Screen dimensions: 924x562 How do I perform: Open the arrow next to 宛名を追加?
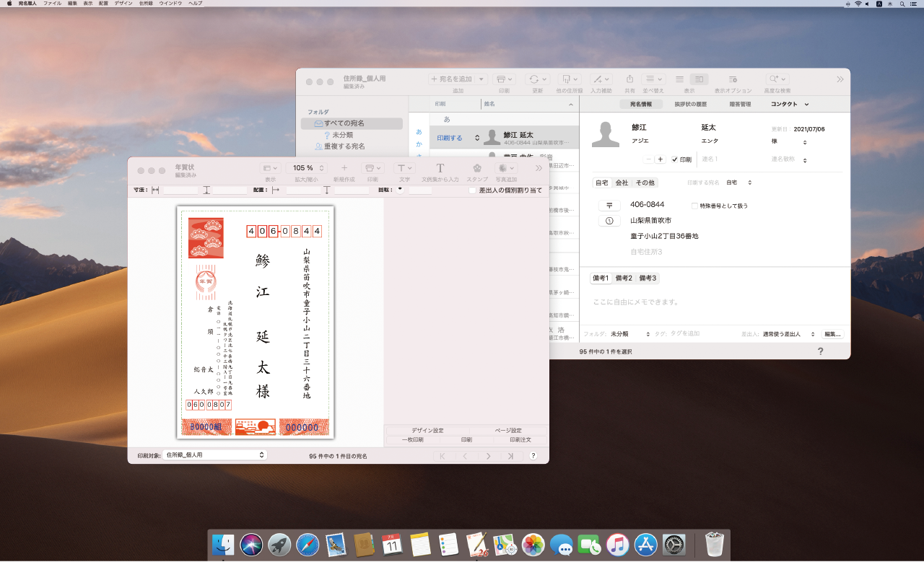click(x=481, y=79)
